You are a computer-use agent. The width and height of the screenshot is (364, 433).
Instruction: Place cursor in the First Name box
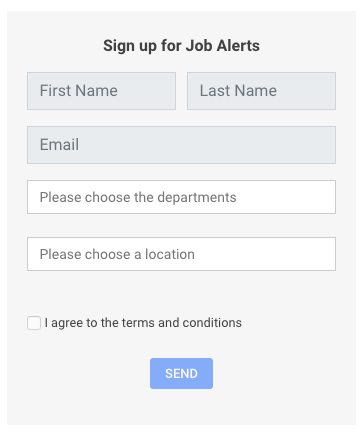tap(101, 91)
